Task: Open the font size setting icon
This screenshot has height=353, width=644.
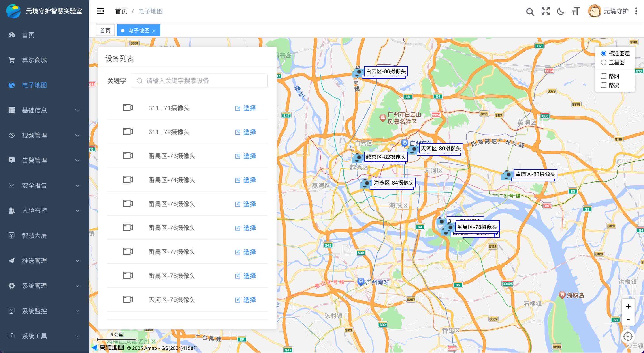Action: (x=576, y=11)
